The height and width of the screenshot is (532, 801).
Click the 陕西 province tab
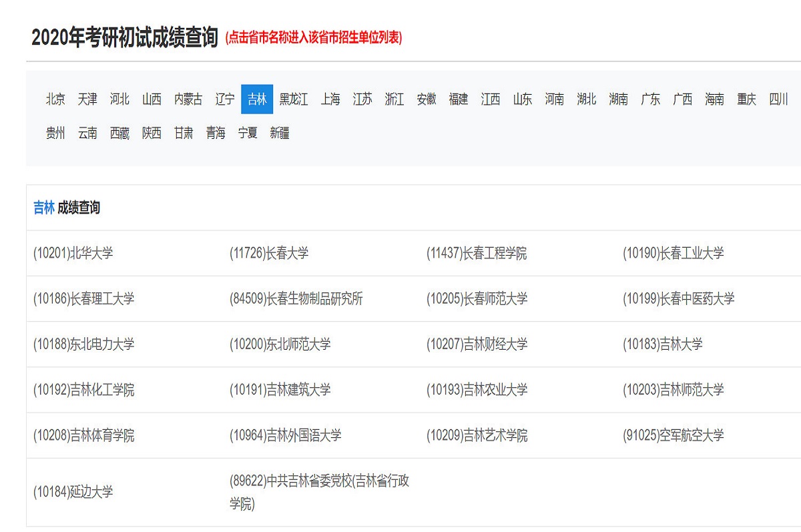tap(152, 134)
